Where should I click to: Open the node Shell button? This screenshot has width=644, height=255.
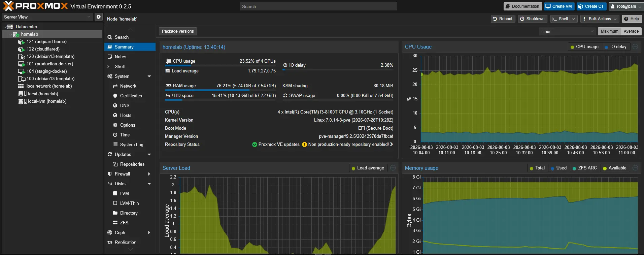pyautogui.click(x=560, y=19)
